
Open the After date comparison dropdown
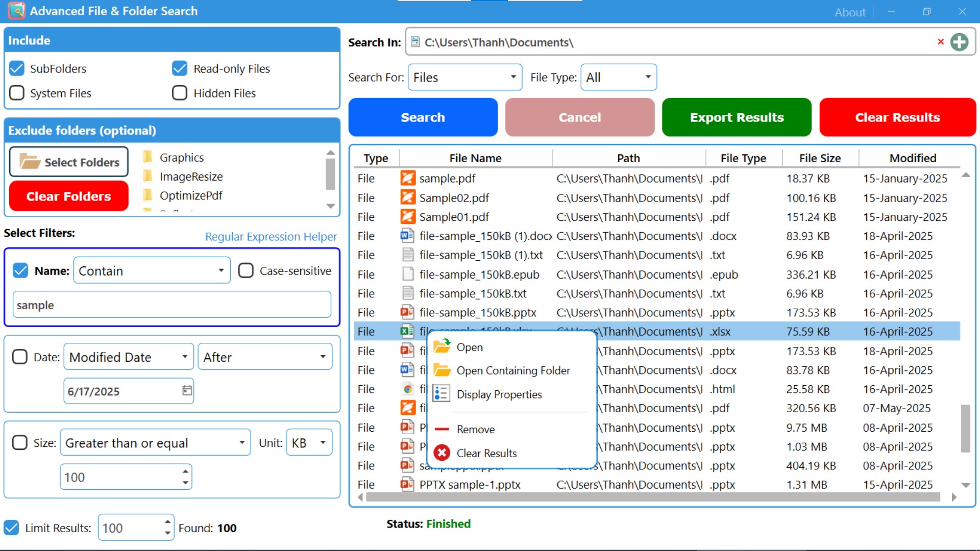(x=265, y=357)
